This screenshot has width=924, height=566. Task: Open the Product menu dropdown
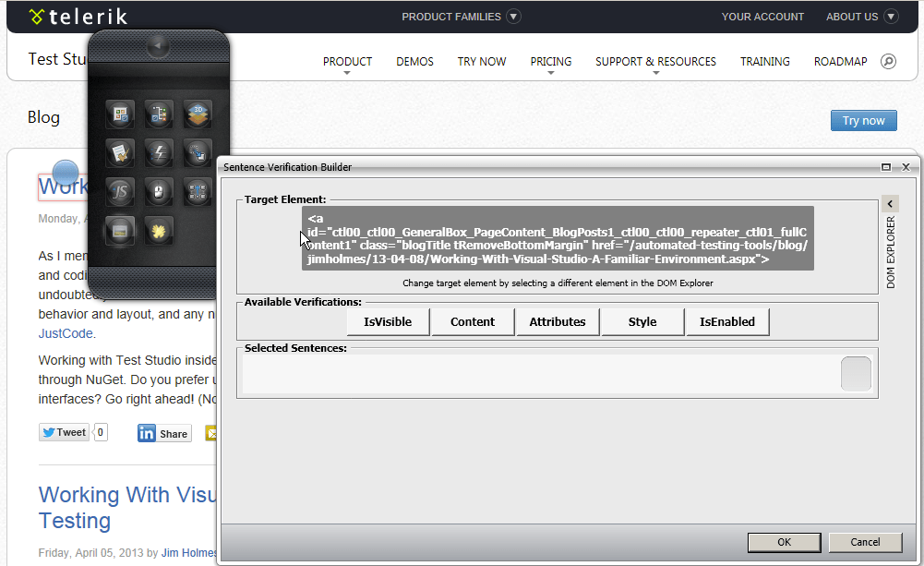(x=347, y=62)
